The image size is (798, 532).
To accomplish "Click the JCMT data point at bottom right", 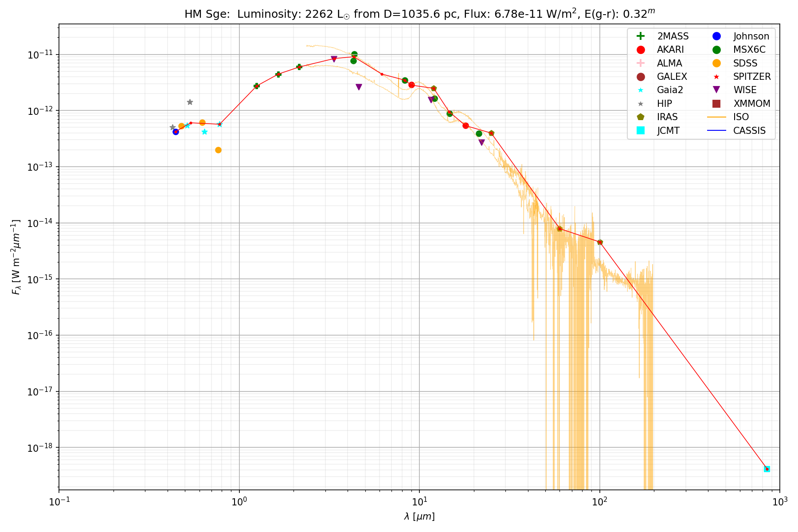I will point(767,469).
